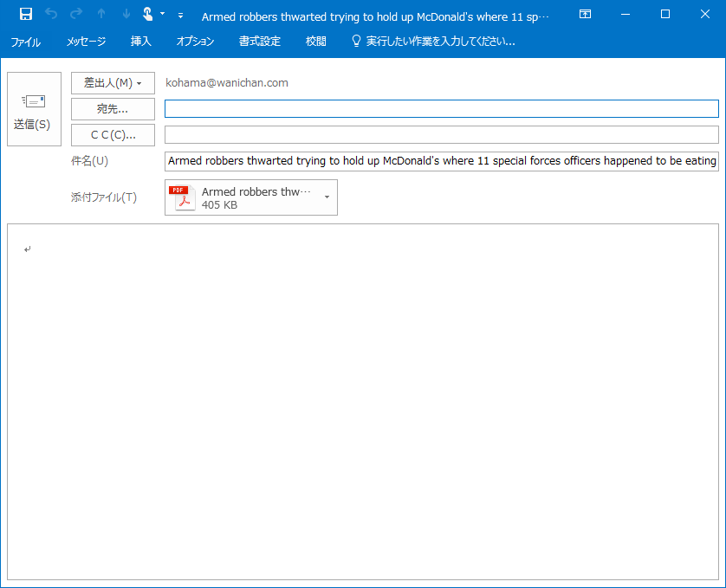Screen dimensions: 726x588
Task: Click the 宛先... recipients button
Action: tap(113, 109)
